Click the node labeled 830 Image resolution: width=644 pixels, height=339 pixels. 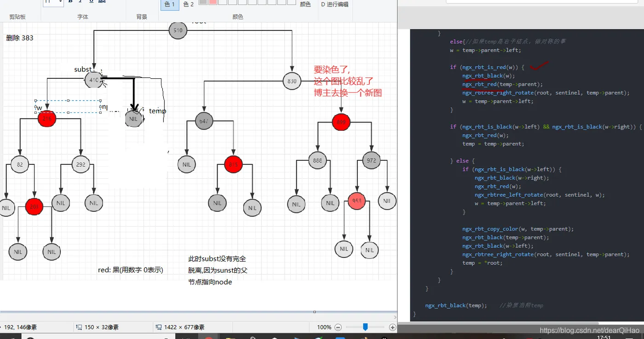coord(292,81)
